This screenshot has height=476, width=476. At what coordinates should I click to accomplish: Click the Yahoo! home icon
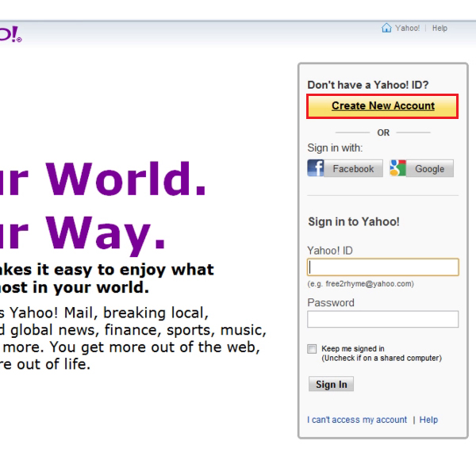pos(386,28)
